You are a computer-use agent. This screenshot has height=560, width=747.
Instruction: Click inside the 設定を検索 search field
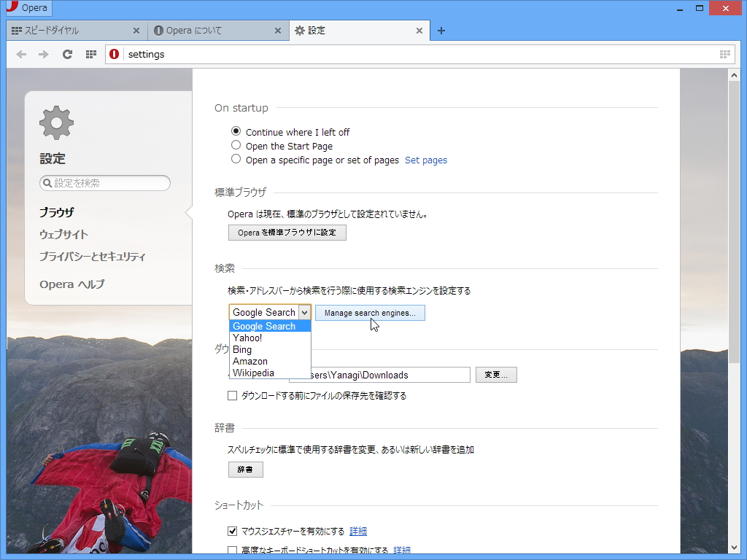click(x=104, y=183)
